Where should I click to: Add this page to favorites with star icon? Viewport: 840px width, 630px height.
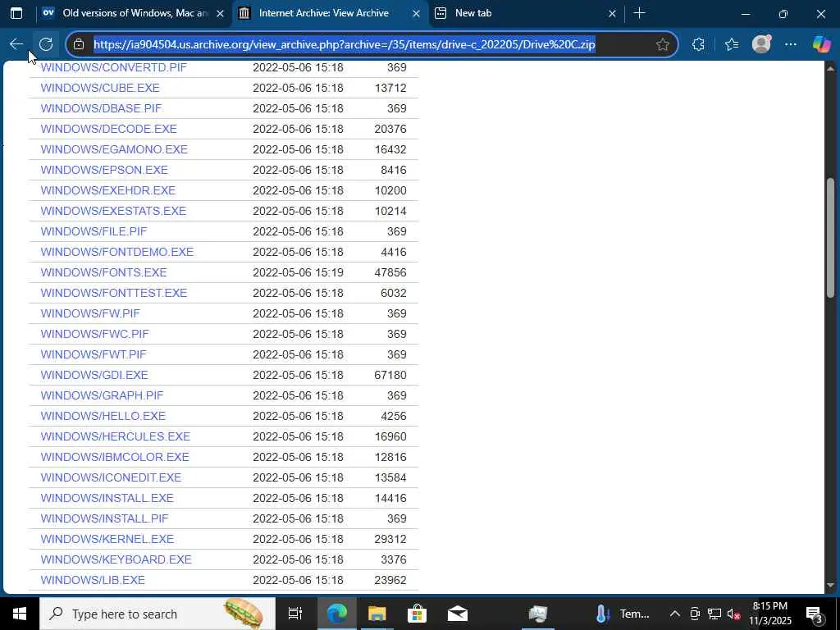663,44
